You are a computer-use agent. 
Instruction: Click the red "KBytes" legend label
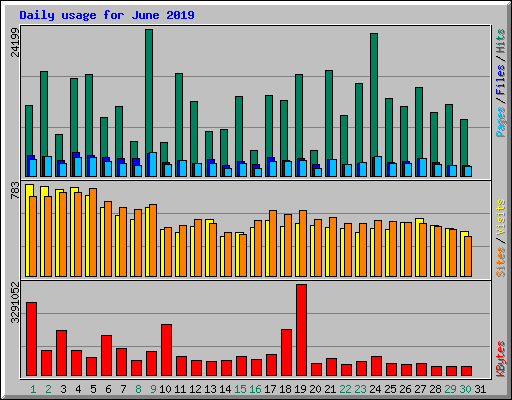pyautogui.click(x=501, y=359)
